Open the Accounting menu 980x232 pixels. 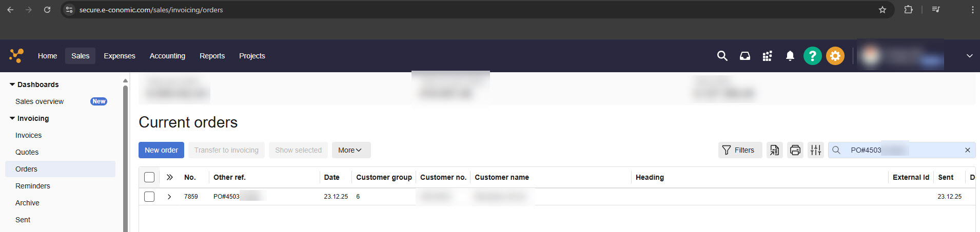tap(167, 56)
